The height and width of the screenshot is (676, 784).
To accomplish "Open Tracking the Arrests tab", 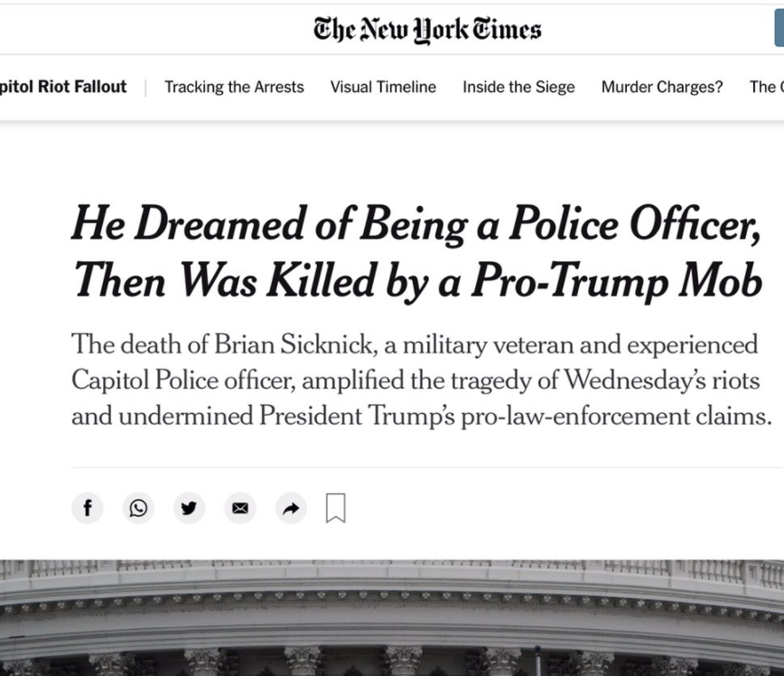I will pos(235,87).
